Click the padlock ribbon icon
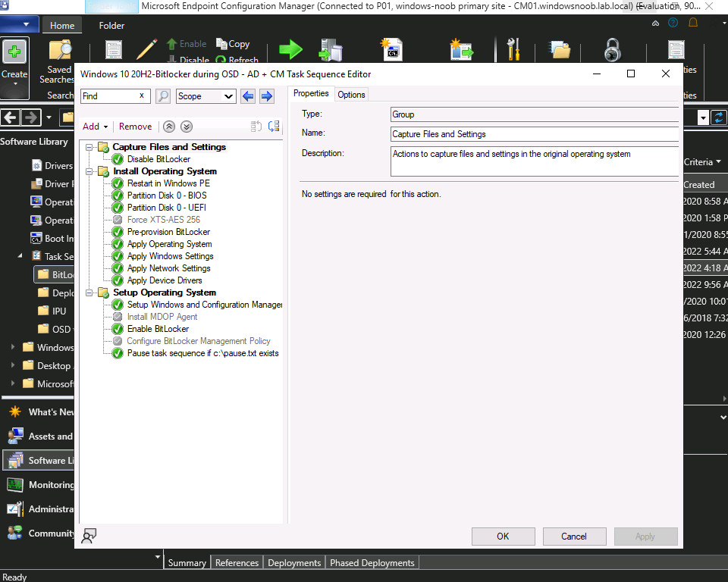Screen dimensions: 728x582 (x=613, y=50)
